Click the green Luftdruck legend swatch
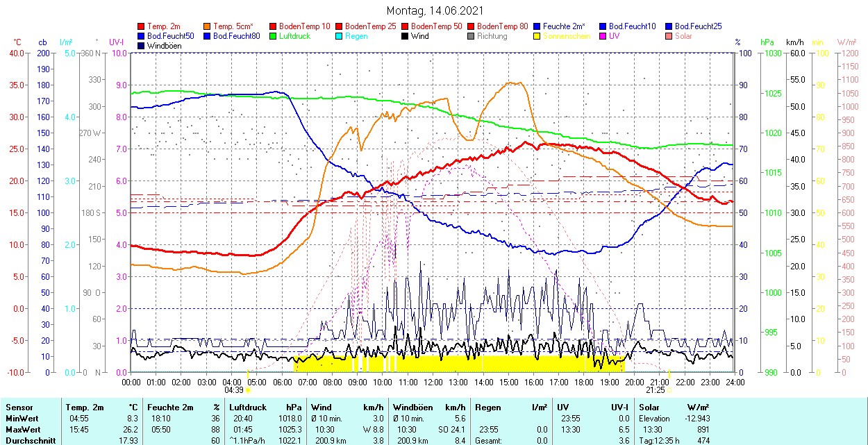The image size is (868, 445). tap(272, 36)
